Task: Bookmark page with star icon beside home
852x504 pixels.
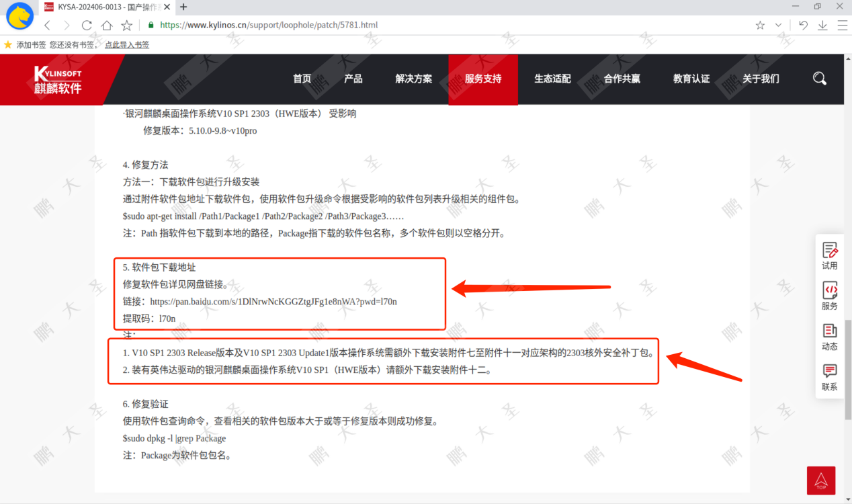Action: (127, 25)
